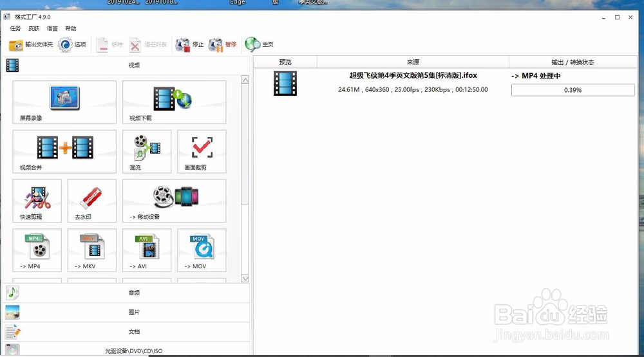644x357 pixels.
Task: Expand the 音频 audio category
Action: tap(126, 293)
